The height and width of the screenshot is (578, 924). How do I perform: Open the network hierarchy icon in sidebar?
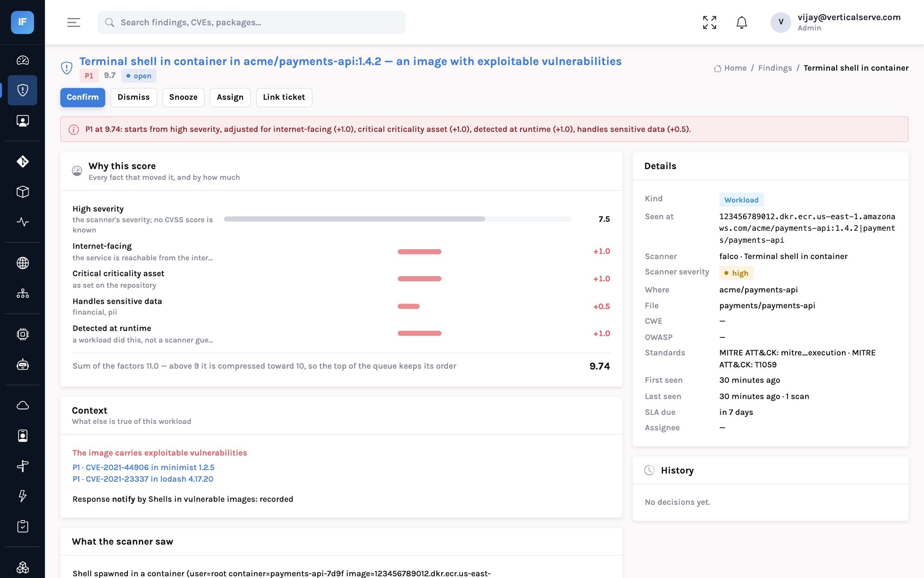(23, 293)
